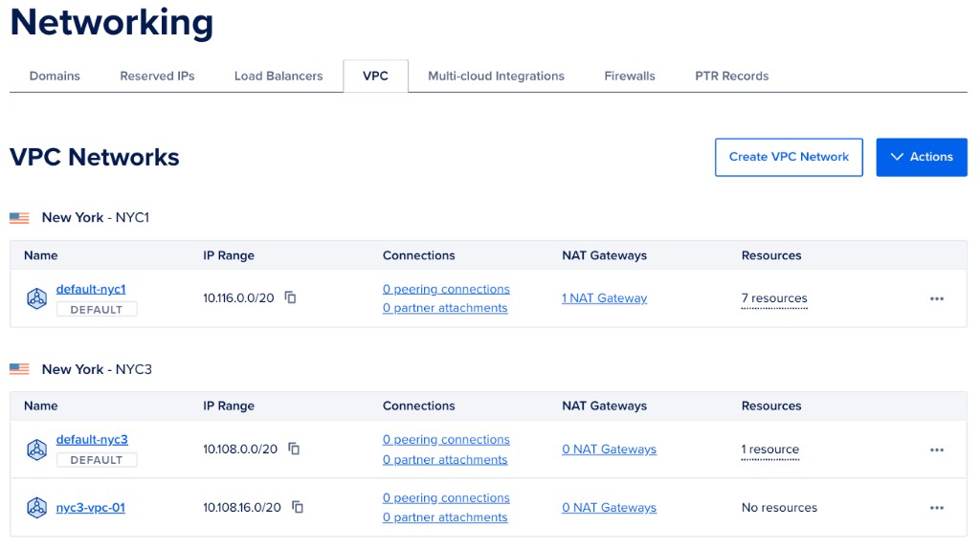View peering connections for default-nyc3

pyautogui.click(x=446, y=440)
